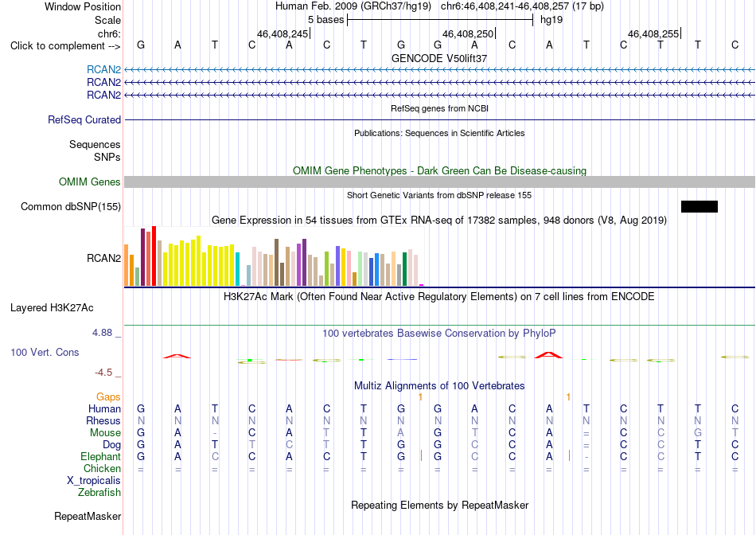
Task: Click the RCAN2 label beside GTEx chart
Action: tap(103, 258)
